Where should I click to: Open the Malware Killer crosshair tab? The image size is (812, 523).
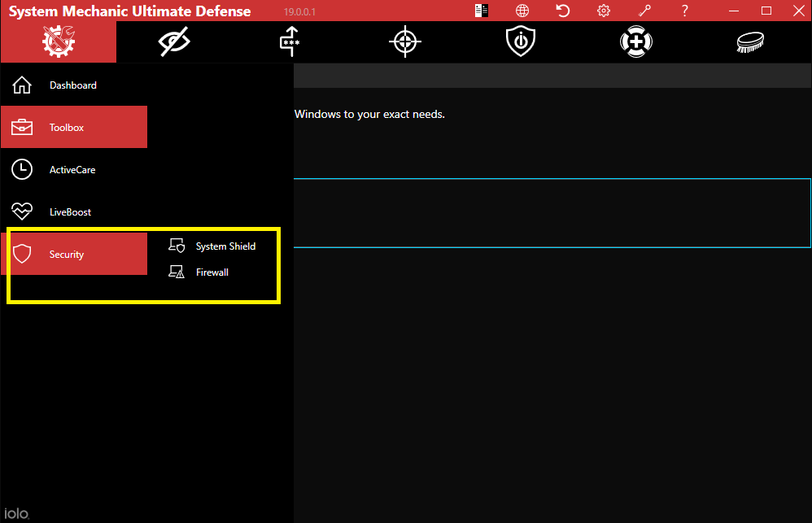(405, 41)
